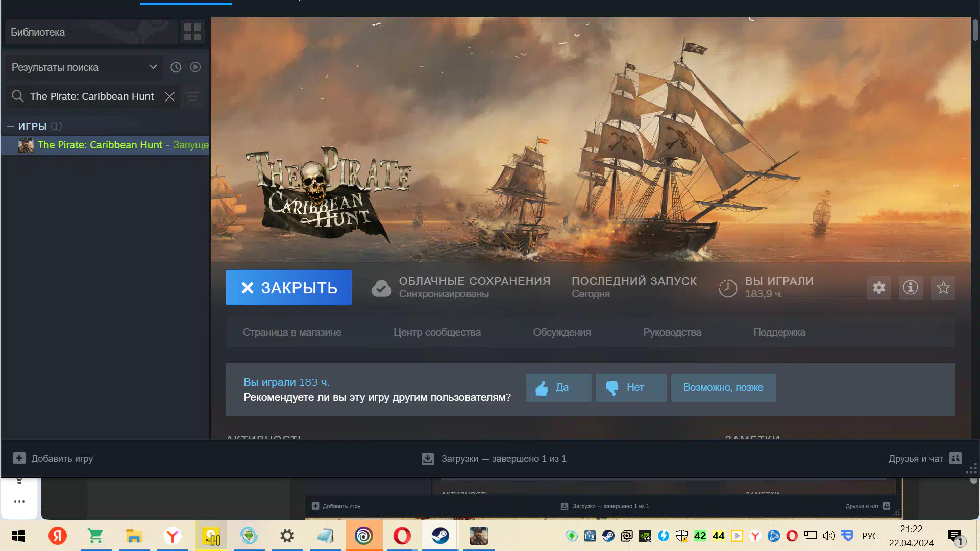Click playtime clock icon
This screenshot has width=980, height=551.
[728, 288]
